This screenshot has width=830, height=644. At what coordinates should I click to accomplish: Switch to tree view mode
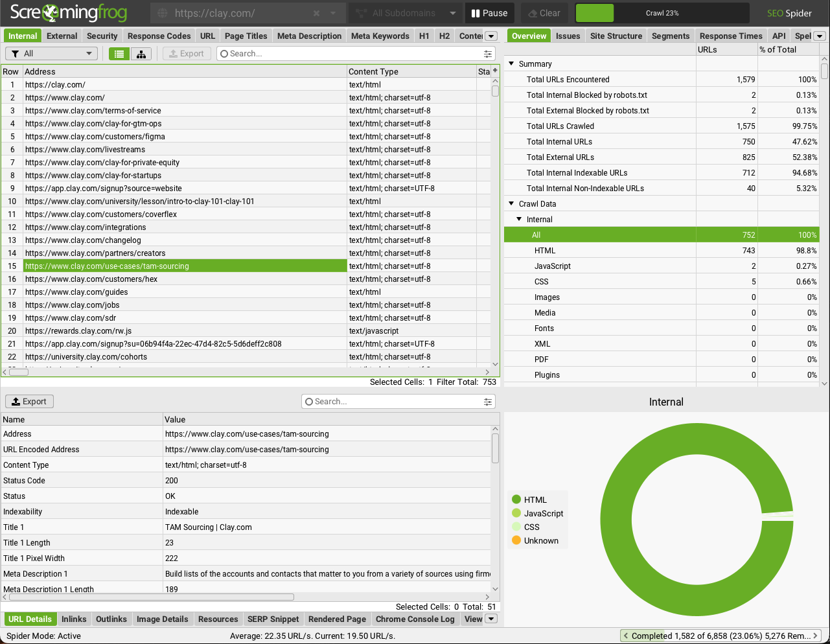[x=141, y=54]
